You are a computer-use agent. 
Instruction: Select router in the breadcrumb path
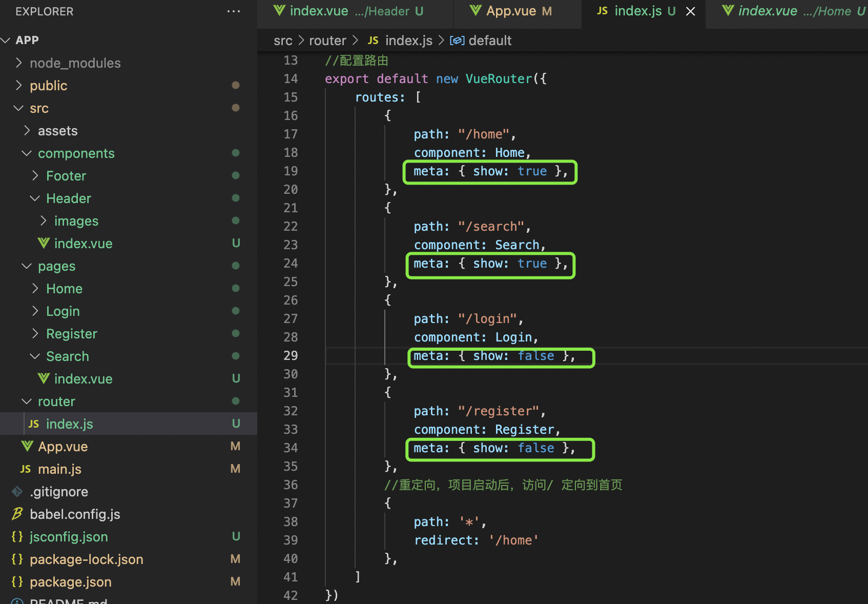pyautogui.click(x=327, y=41)
